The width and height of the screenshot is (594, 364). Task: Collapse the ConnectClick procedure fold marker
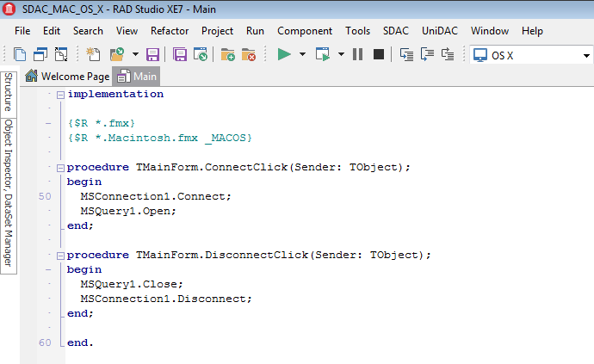[x=60, y=168]
